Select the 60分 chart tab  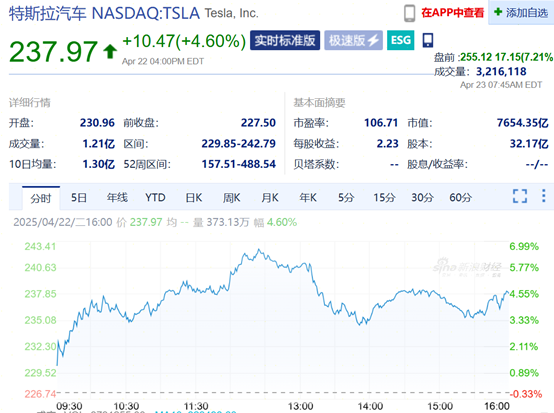click(x=460, y=197)
